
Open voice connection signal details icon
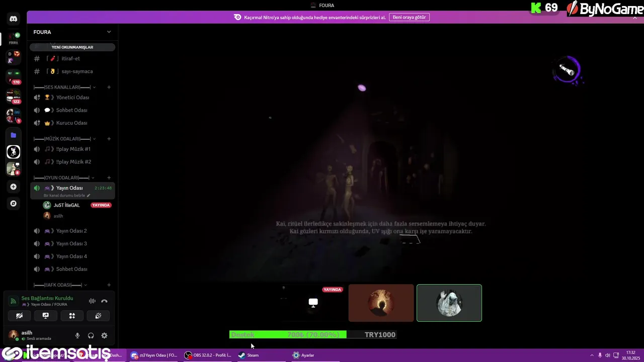click(14, 301)
